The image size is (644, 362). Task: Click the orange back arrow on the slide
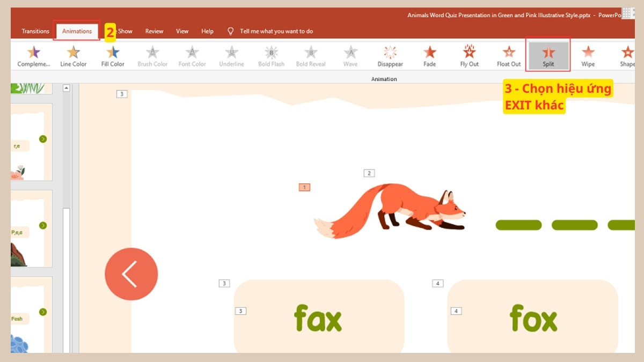click(131, 274)
